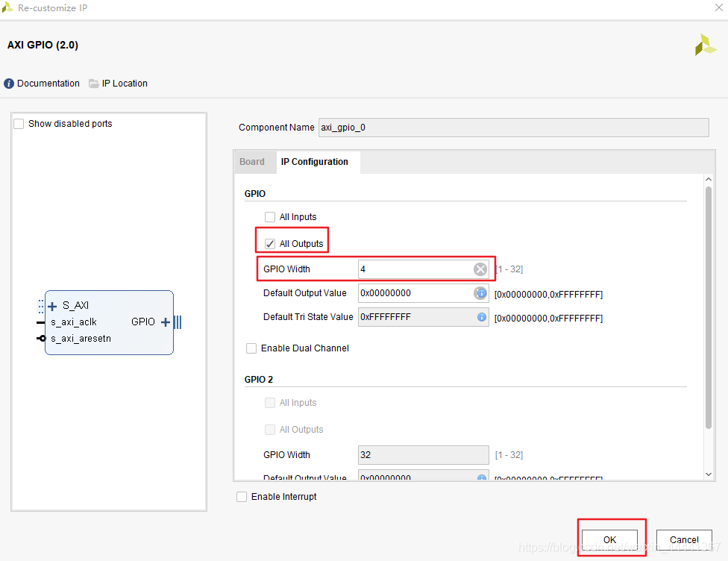The height and width of the screenshot is (561, 728).
Task: Click the GPIO 2 Width field showing 32
Action: point(424,454)
